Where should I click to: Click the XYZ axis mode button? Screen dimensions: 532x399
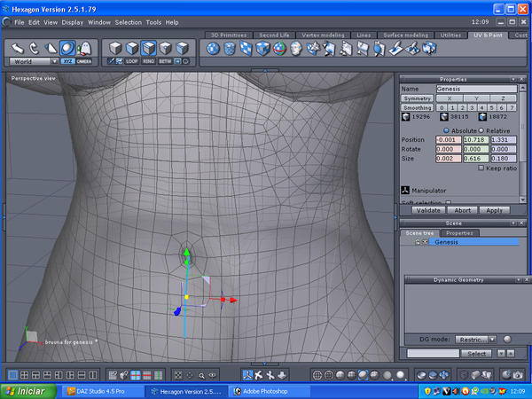point(66,62)
